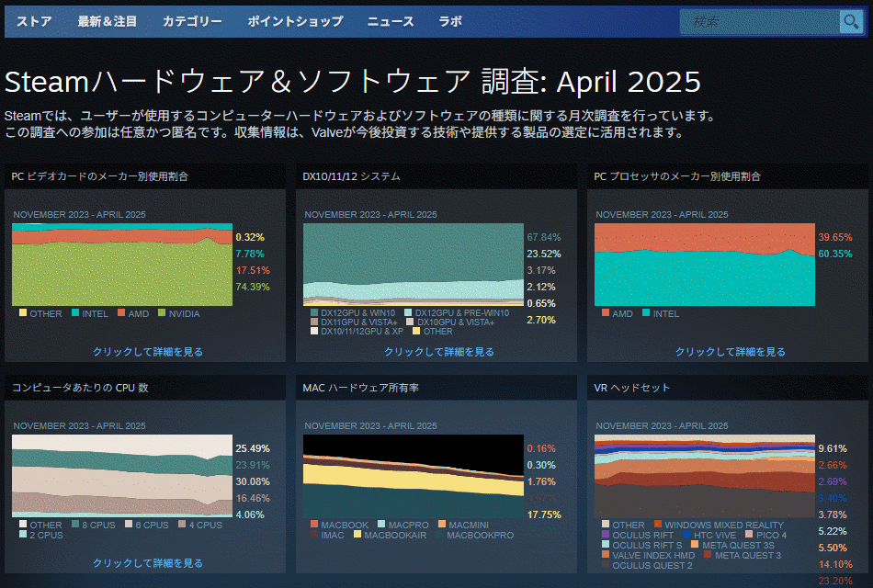Image resolution: width=873 pixels, height=588 pixels.
Task: Click the 14.10% VR headset value
Action: tap(835, 564)
